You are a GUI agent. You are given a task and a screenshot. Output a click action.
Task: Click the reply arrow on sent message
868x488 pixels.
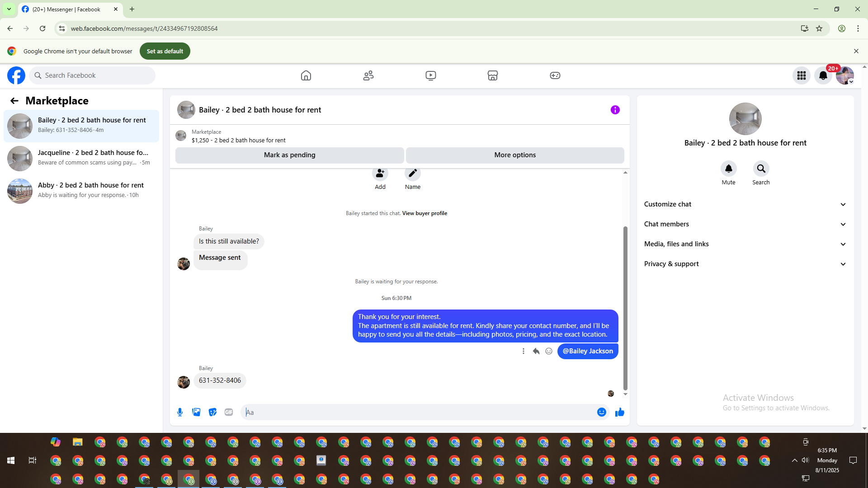pos(536,351)
